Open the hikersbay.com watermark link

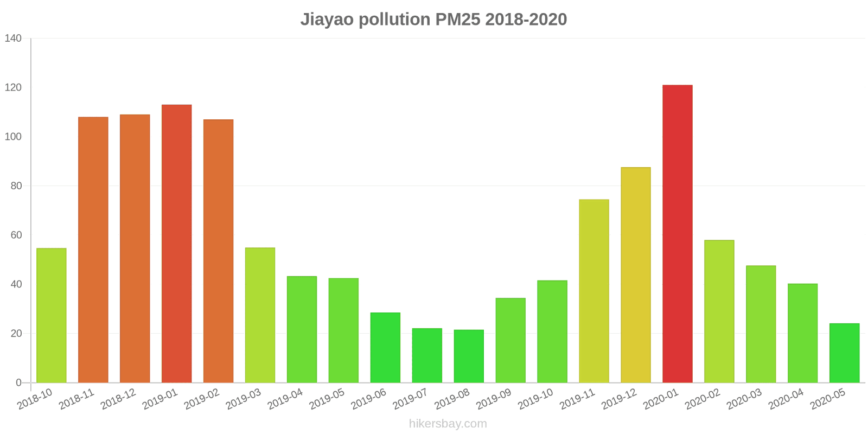pyautogui.click(x=448, y=424)
